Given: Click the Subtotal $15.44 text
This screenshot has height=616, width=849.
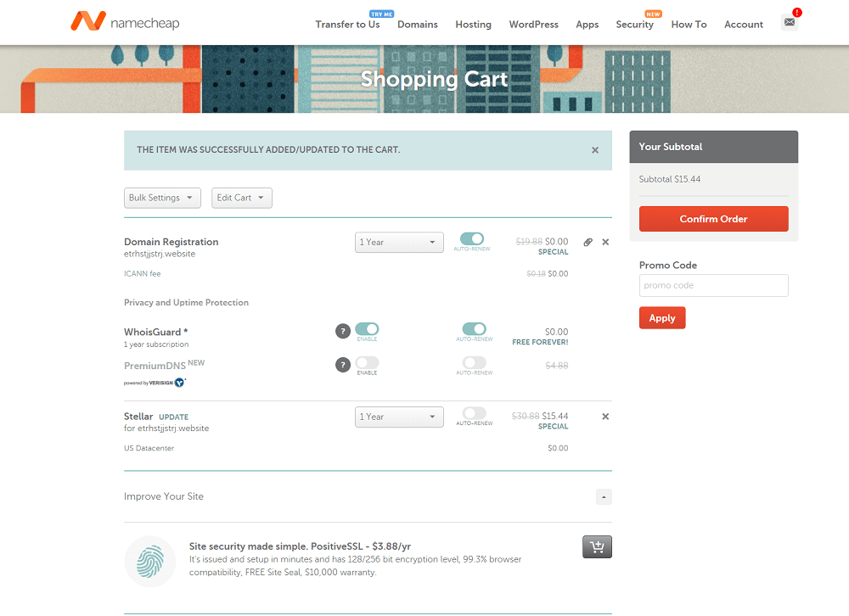Looking at the screenshot, I should pos(670,179).
